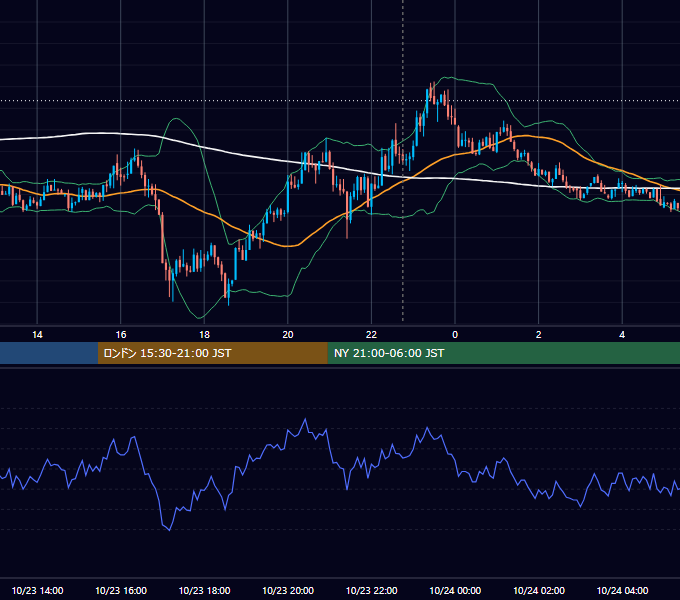Click the 10/23 18:00 date label

[x=204, y=590]
